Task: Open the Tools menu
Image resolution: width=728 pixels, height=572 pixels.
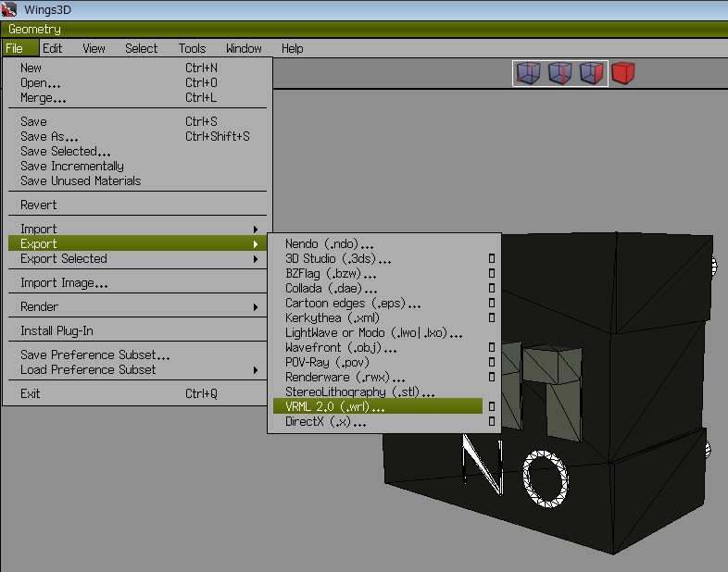Action: (x=192, y=48)
